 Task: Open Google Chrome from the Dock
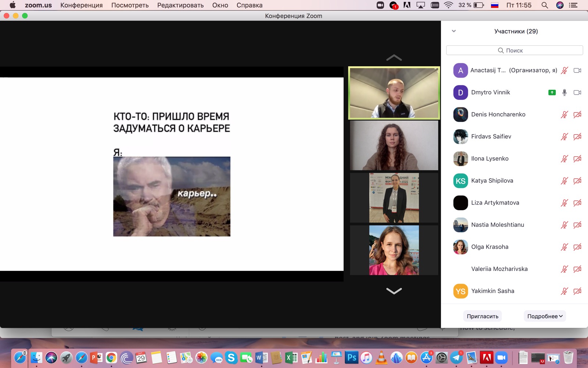(x=111, y=357)
